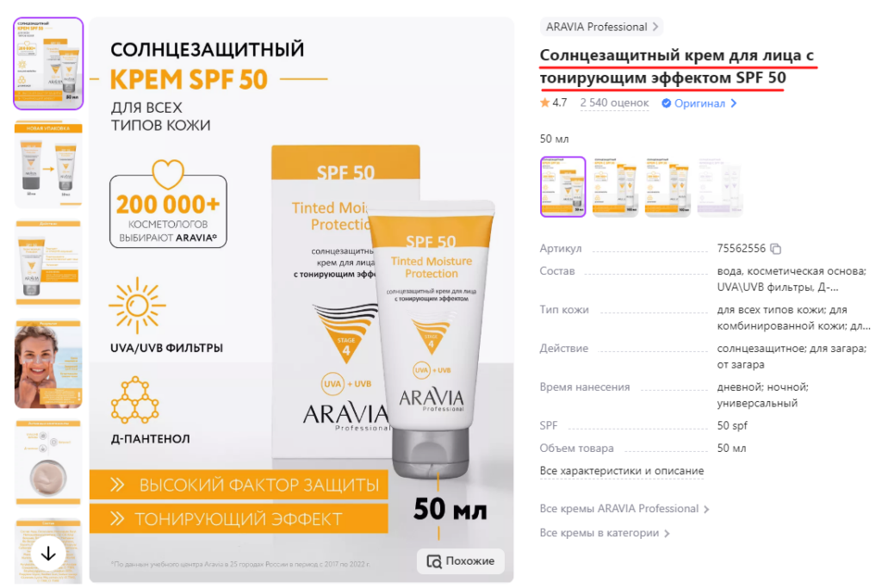Viewport: 882px width, 588px height.
Task: Click the Похожие image search icon
Action: pyautogui.click(x=434, y=561)
